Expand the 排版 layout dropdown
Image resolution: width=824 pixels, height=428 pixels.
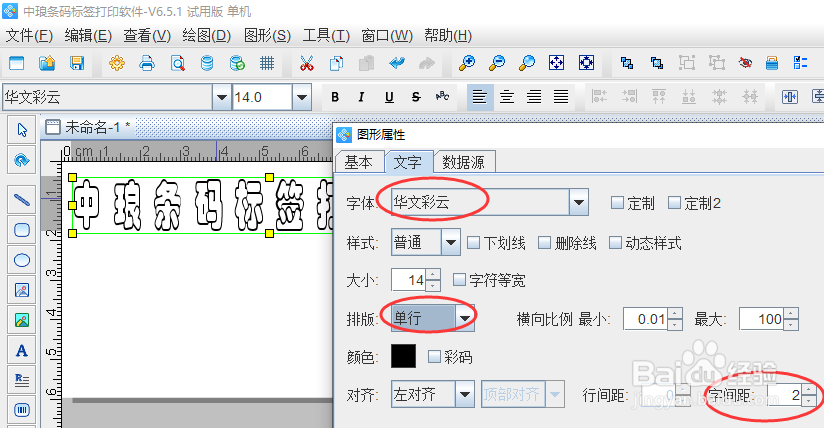[465, 318]
